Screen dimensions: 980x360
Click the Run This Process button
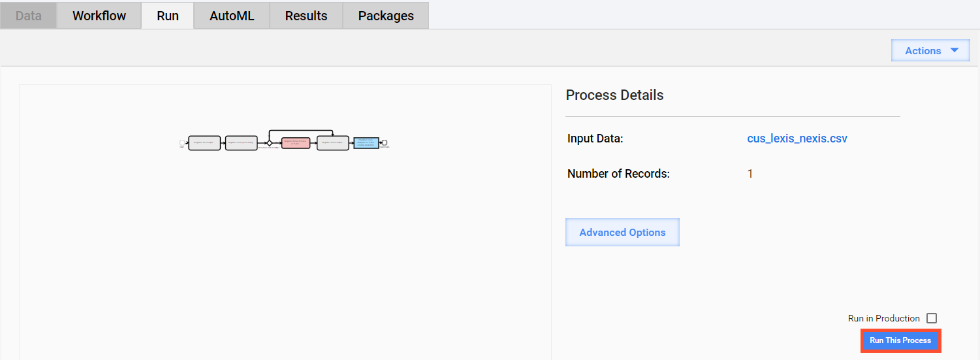[x=900, y=340]
